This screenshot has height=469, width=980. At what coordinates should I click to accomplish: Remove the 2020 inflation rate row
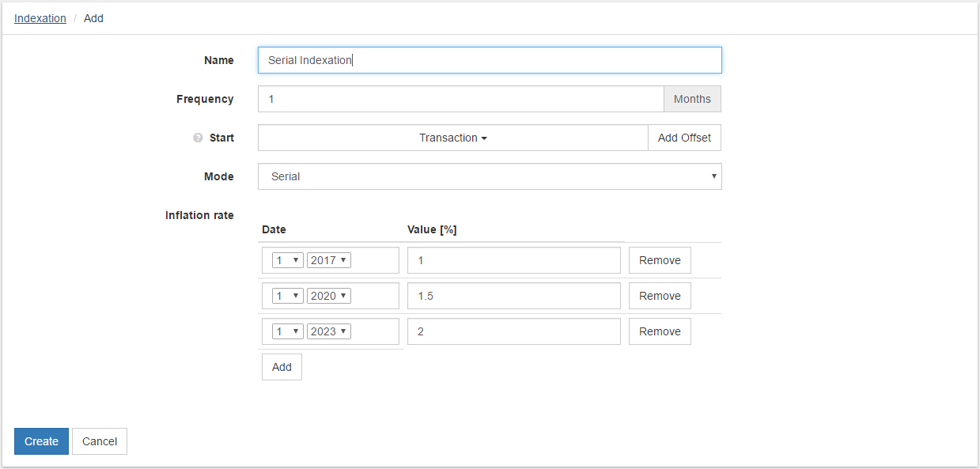(x=660, y=296)
